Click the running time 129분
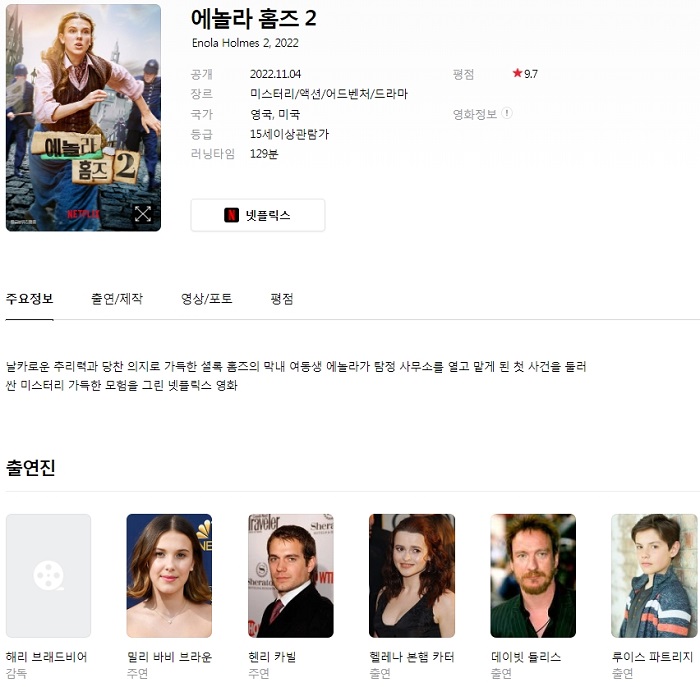Viewport: 700px width, 687px height. coord(264,154)
